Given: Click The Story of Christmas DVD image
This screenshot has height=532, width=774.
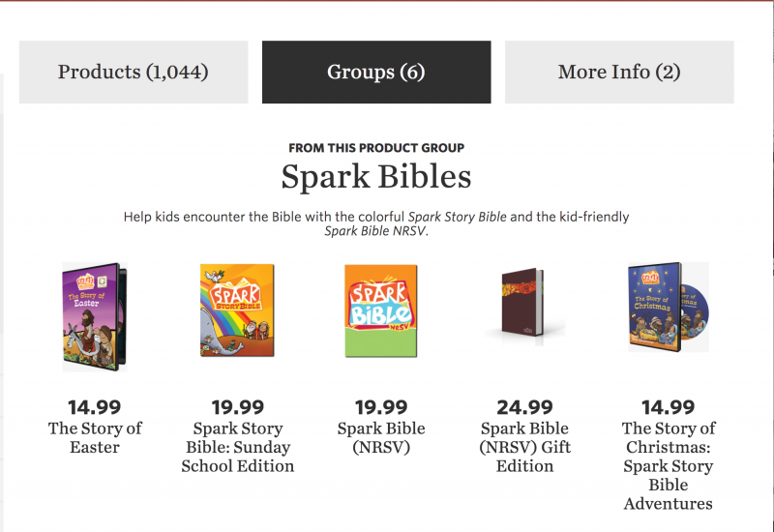Looking at the screenshot, I should pyautogui.click(x=669, y=307).
